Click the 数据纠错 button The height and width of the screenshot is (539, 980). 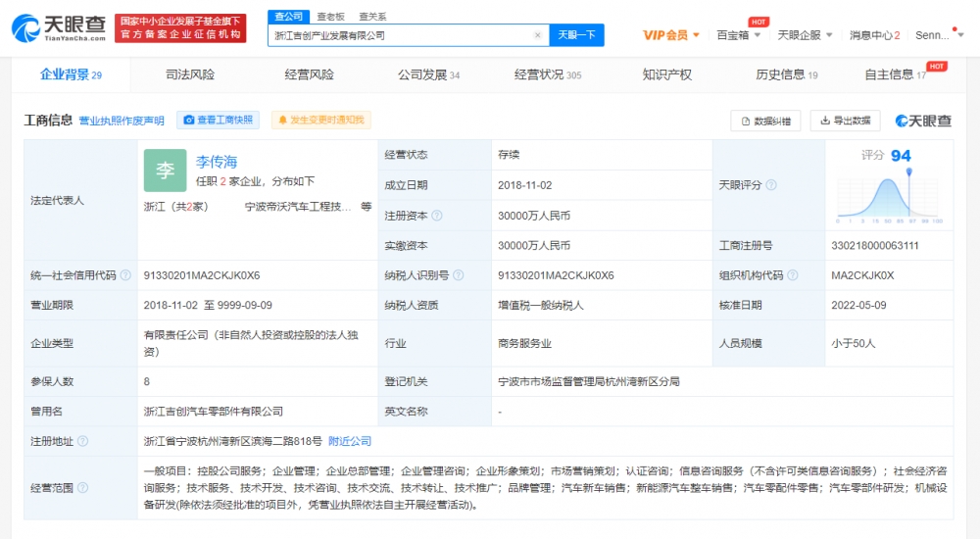click(765, 121)
